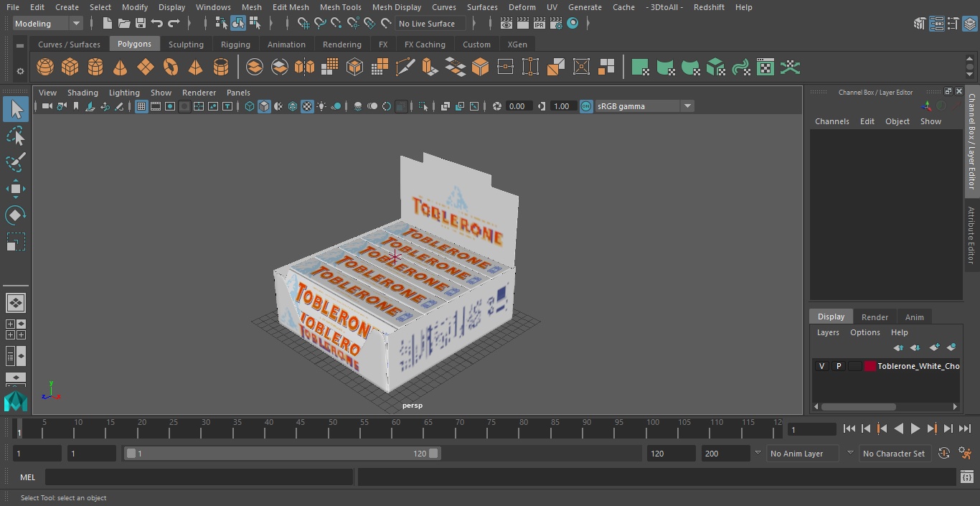Choose the Paint selection tool
The image size is (980, 506).
pyautogui.click(x=16, y=162)
